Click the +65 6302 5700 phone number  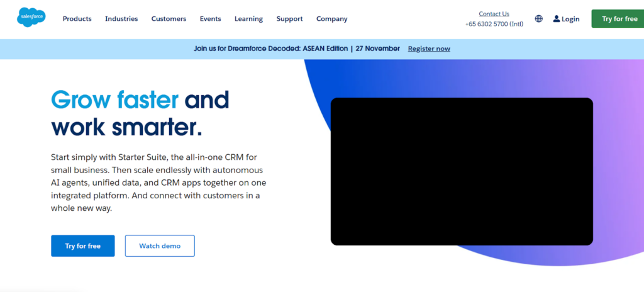coord(494,24)
